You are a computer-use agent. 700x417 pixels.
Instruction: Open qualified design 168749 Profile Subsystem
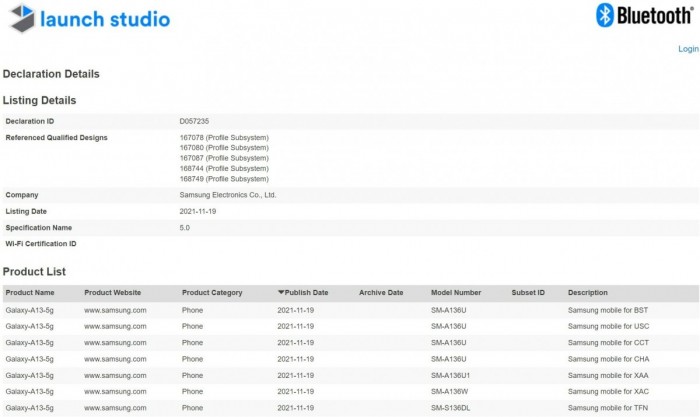tap(224, 179)
